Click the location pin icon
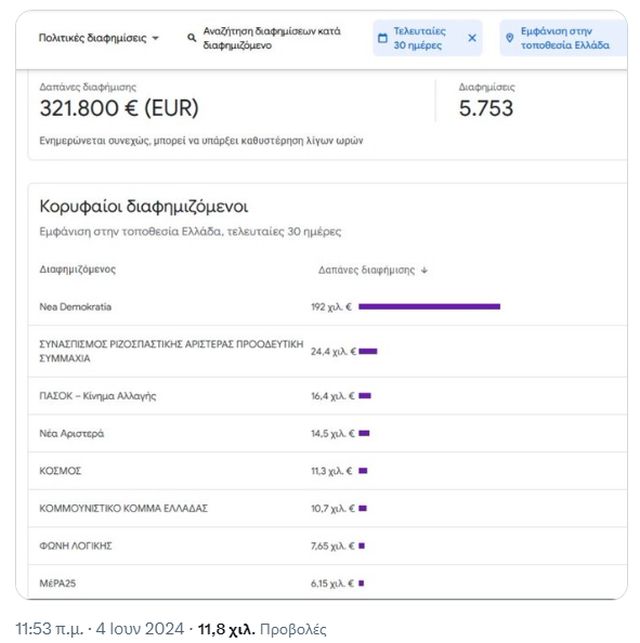Viewport: 640px width, 643px height. (x=509, y=38)
